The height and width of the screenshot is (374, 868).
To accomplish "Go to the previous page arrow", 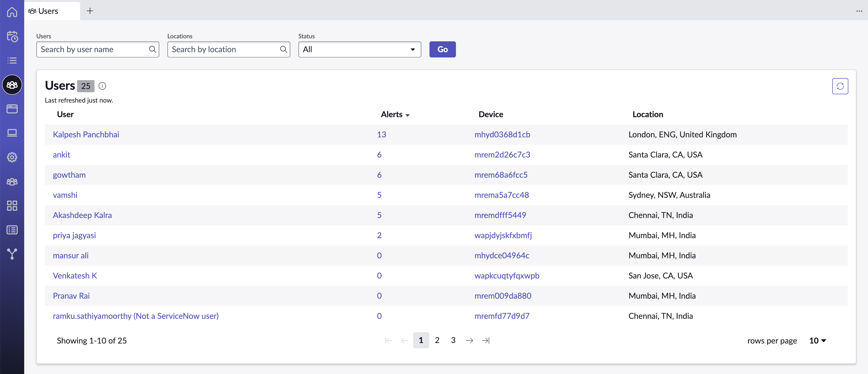I will coord(405,341).
